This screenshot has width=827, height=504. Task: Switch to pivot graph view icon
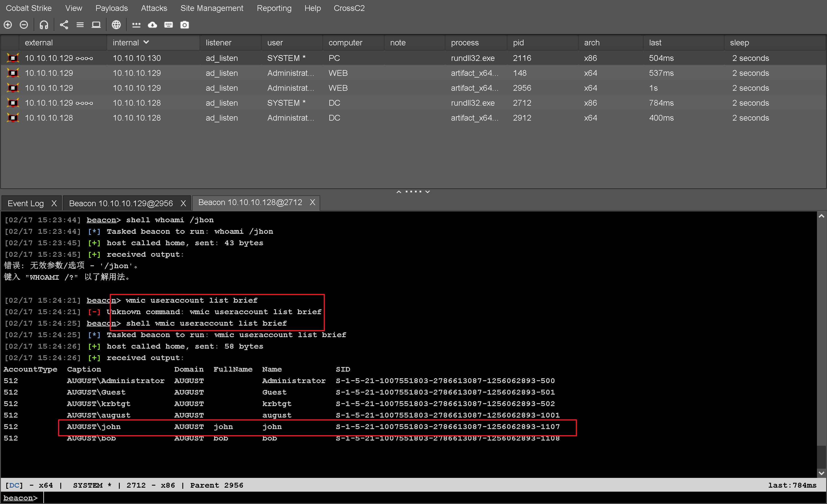point(64,25)
